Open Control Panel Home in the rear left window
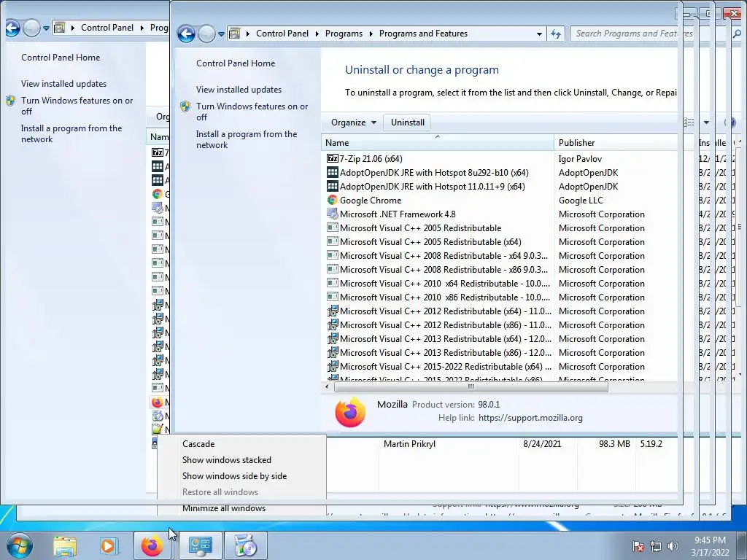The image size is (747, 560). click(x=61, y=58)
